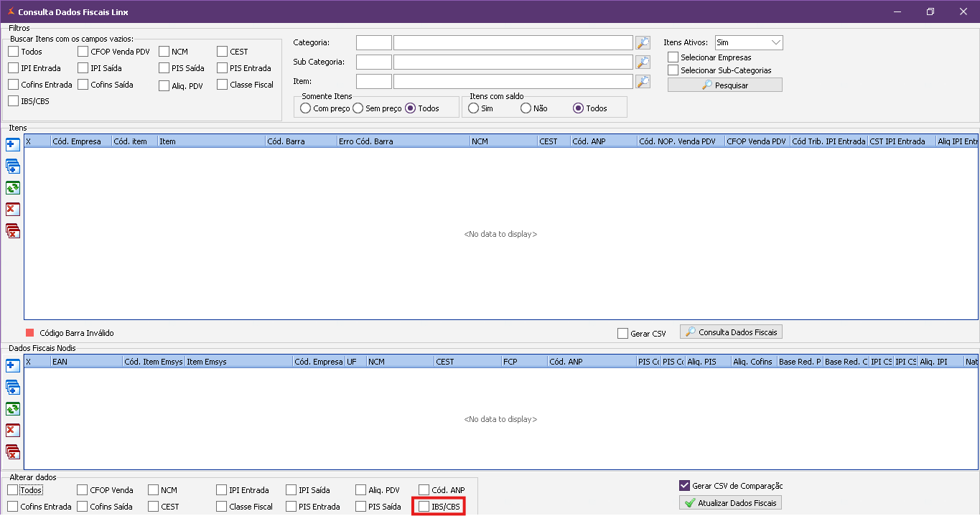The image size is (980, 516).
Task: Check PIS Saída in Alterar dados
Action: tap(360, 507)
